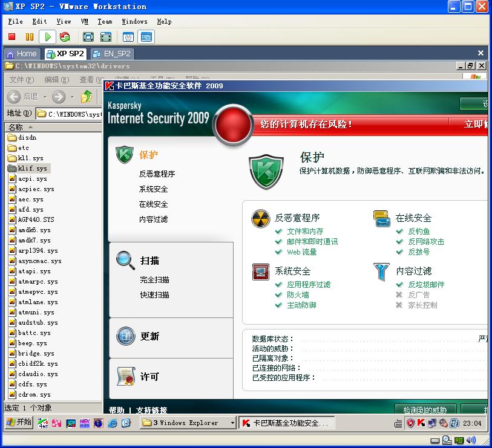Click the 家长控制 parental control link
The image size is (492, 448).
(x=422, y=305)
